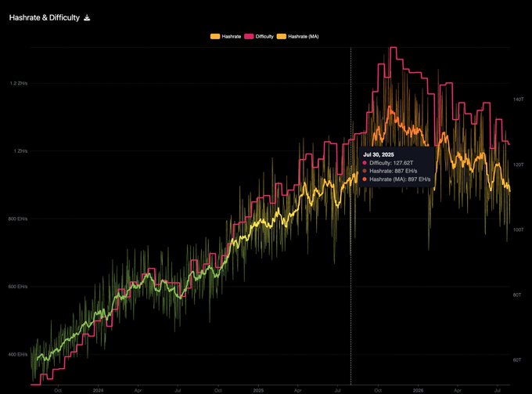Toggle the Hashrate (MA) legend series
This screenshot has height=394, width=532.
pyautogui.click(x=298, y=36)
